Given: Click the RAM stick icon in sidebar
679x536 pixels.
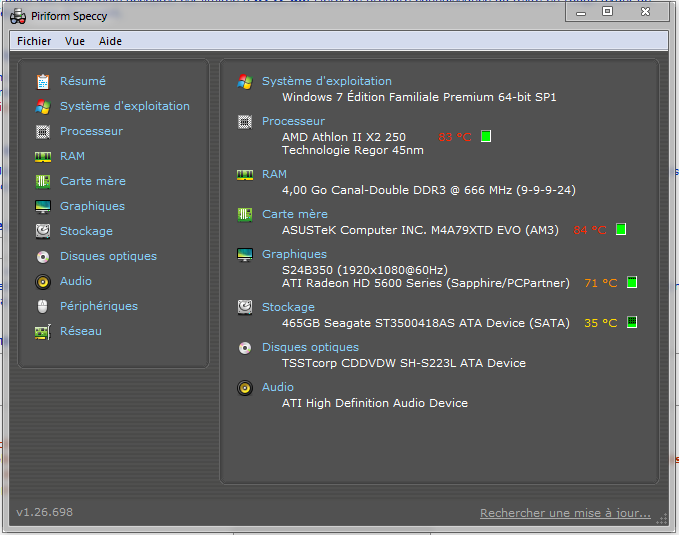Looking at the screenshot, I should [43, 157].
